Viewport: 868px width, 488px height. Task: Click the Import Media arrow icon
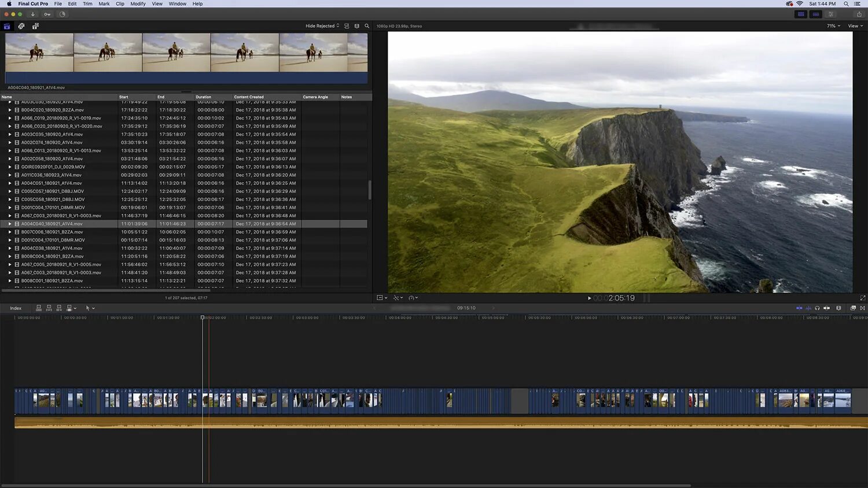tap(32, 14)
